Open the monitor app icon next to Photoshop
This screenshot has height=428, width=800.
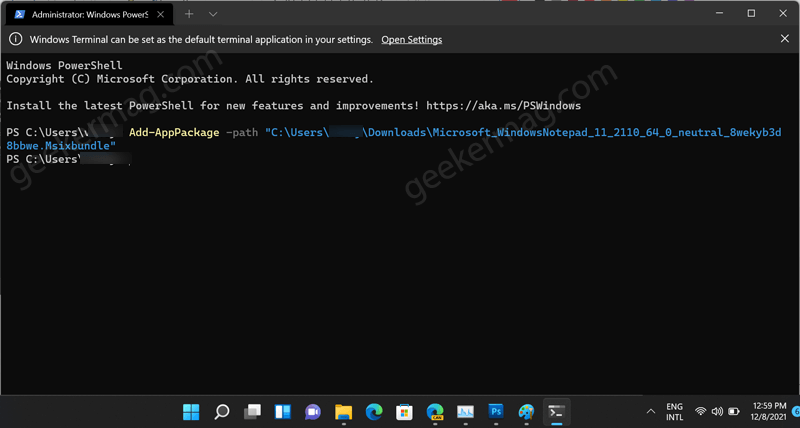(465, 412)
